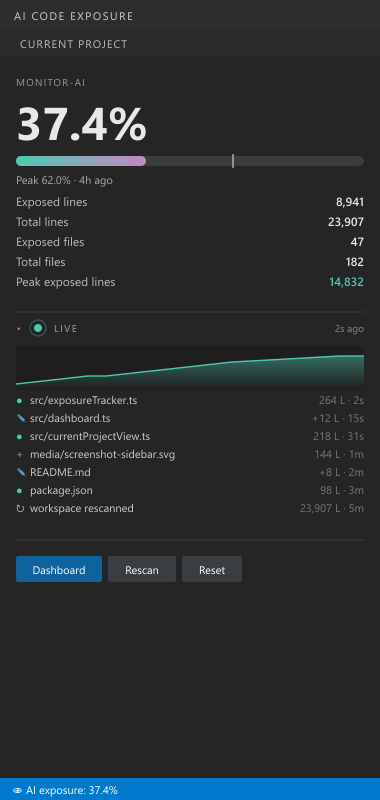380x800 pixels.
Task: Click the pencil icon beside README.md
Action: pyautogui.click(x=21, y=472)
